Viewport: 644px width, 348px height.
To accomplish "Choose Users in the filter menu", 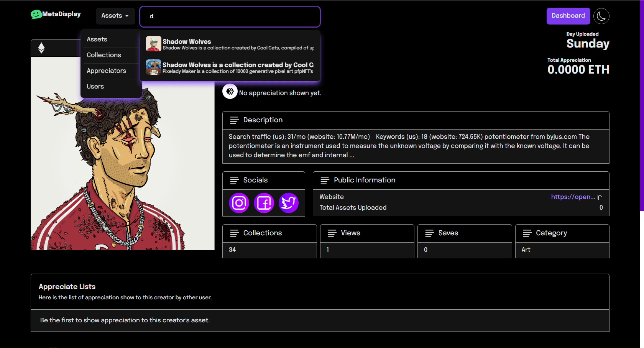I will coord(95,87).
